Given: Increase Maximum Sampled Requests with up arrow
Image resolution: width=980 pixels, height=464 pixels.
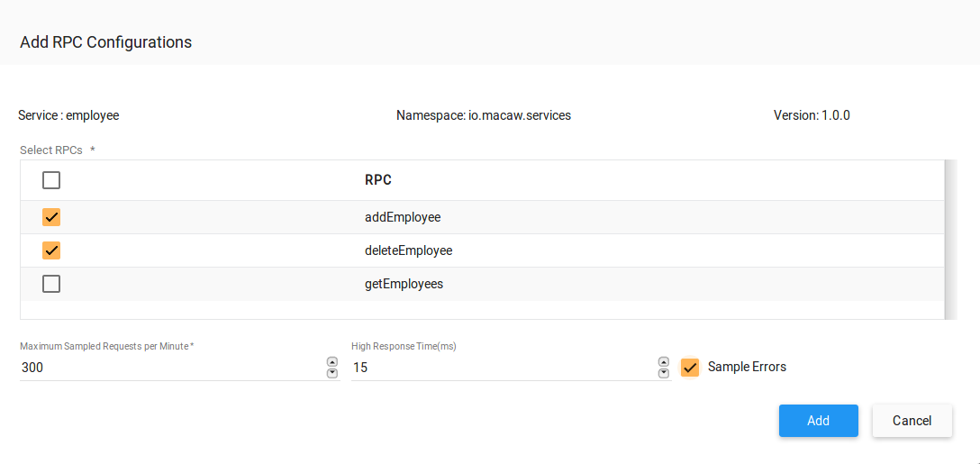Looking at the screenshot, I should pyautogui.click(x=332, y=362).
